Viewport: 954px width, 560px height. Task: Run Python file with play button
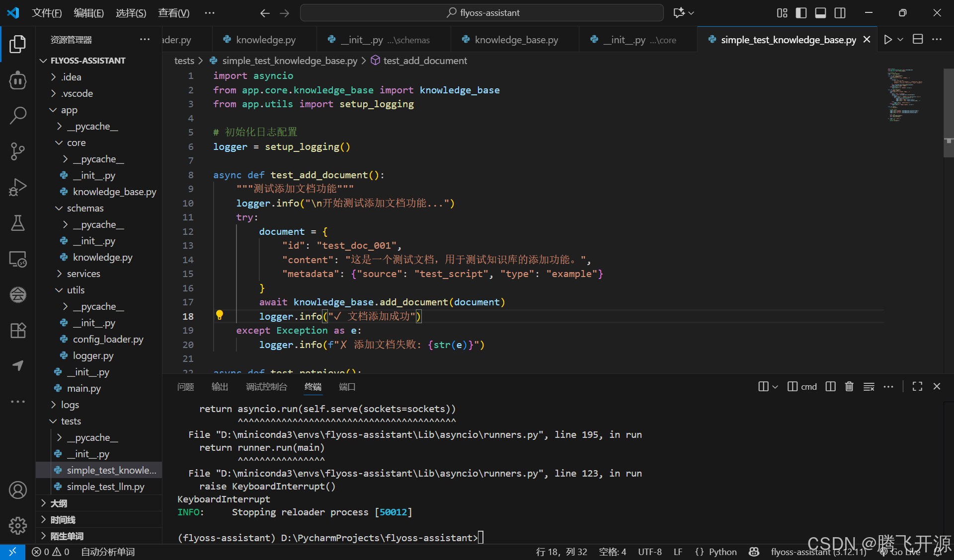(x=888, y=40)
